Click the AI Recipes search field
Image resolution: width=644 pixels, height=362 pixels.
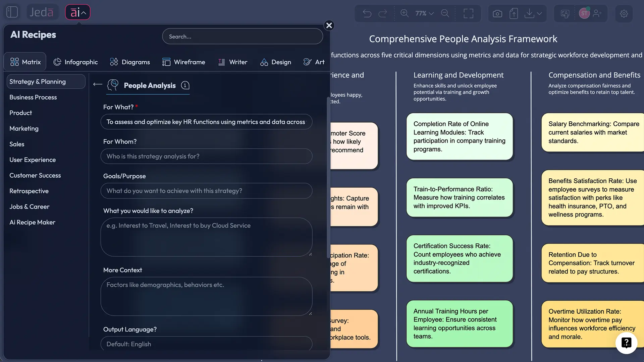242,36
